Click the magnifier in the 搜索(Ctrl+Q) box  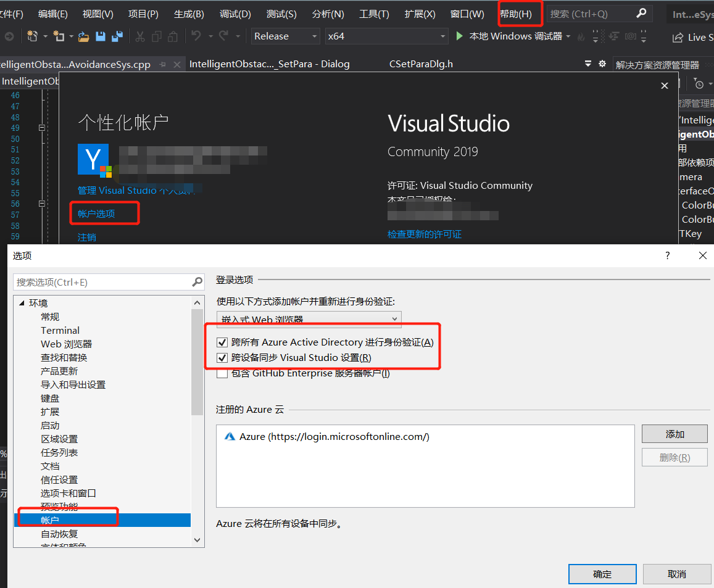[641, 13]
